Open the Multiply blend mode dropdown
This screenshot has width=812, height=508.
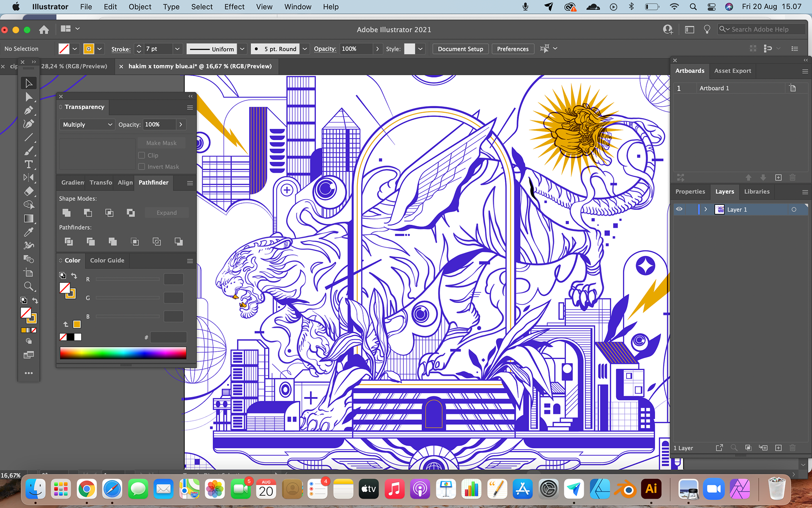pos(87,124)
